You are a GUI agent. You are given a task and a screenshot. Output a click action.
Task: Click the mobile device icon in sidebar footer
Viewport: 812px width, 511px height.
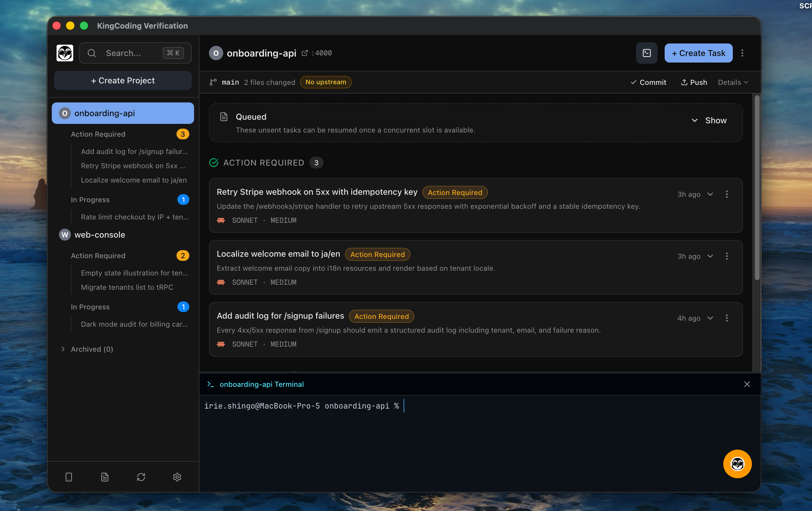pos(68,476)
